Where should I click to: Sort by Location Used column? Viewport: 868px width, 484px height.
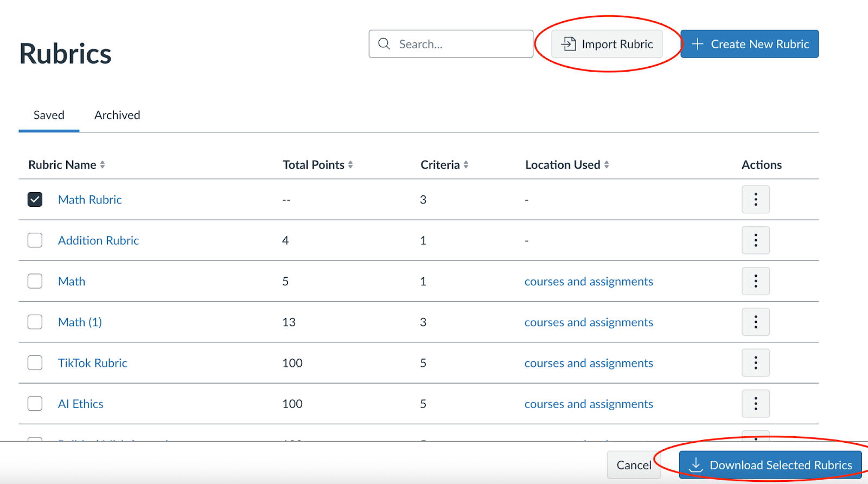[x=607, y=165]
